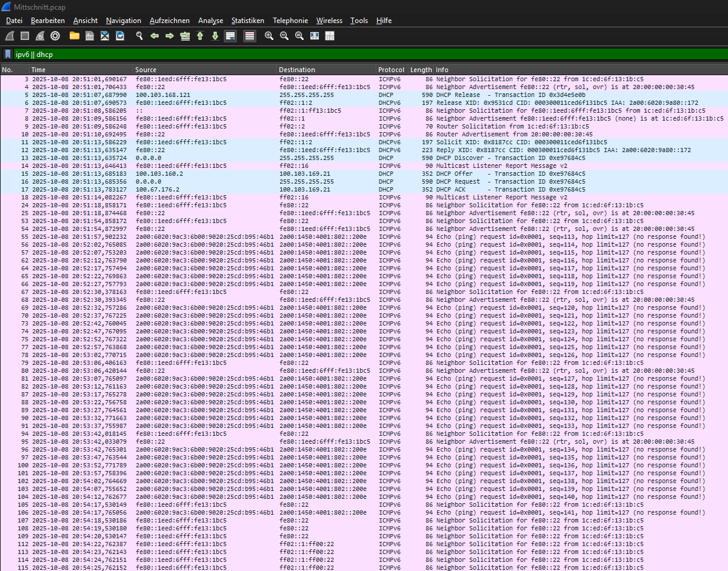Sort by the Protocol column header

[392, 70]
